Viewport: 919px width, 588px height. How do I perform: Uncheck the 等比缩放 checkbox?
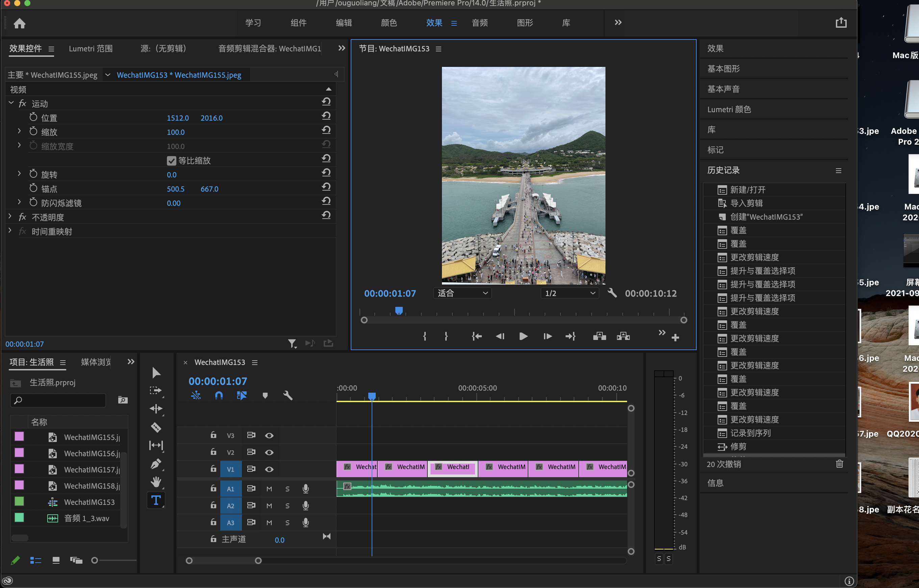click(171, 161)
